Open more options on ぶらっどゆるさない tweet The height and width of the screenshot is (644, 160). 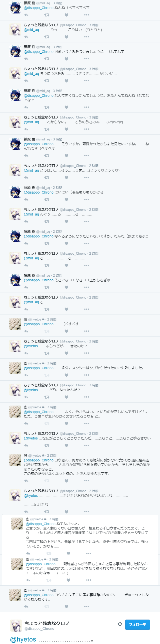pos(87,445)
